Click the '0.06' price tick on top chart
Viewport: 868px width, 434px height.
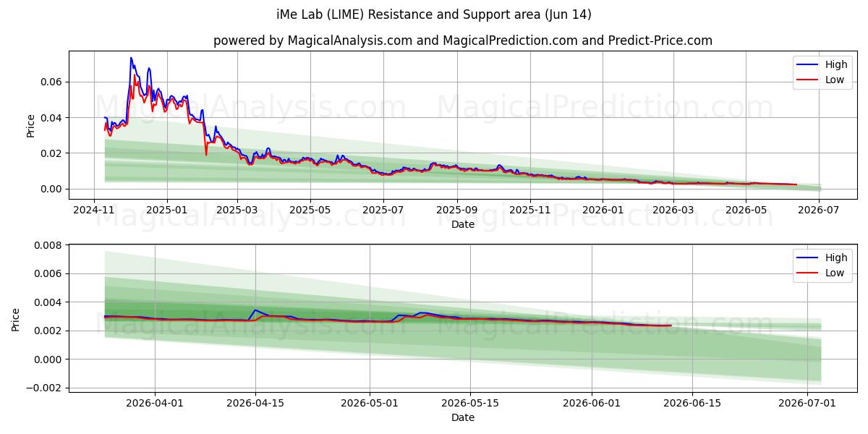click(52, 82)
